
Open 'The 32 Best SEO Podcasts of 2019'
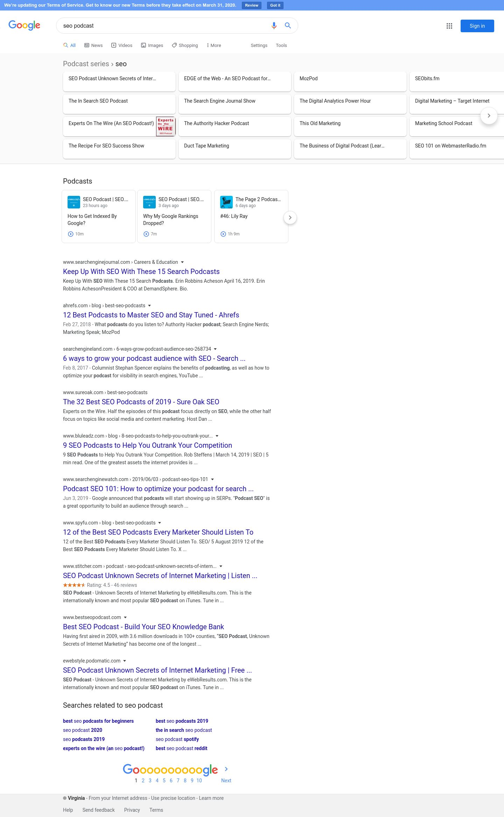click(x=141, y=402)
